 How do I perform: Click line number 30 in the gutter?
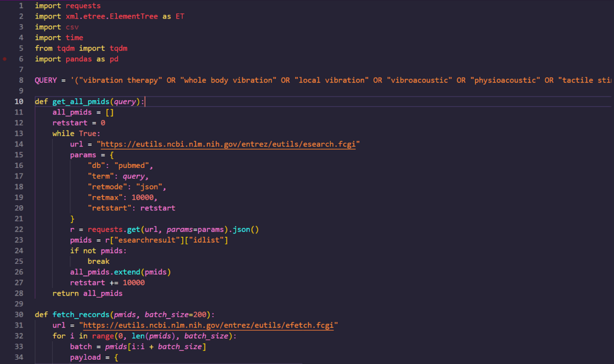pos(19,315)
